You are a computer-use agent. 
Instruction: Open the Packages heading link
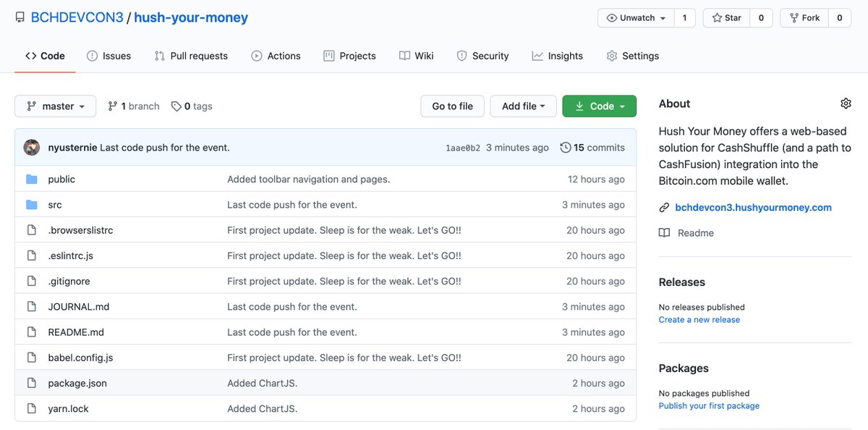(684, 368)
